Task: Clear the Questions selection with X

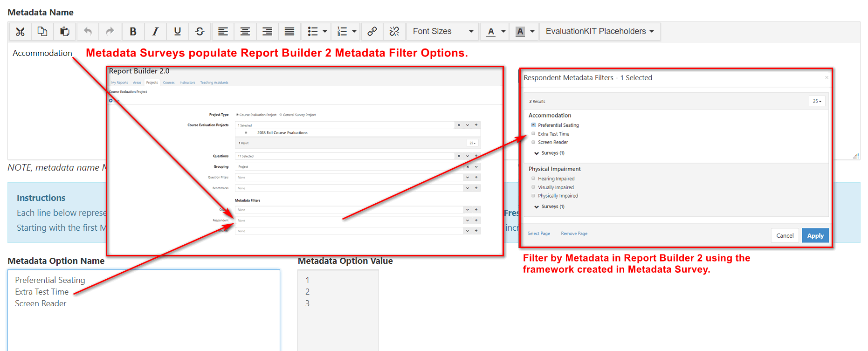Action: click(459, 156)
